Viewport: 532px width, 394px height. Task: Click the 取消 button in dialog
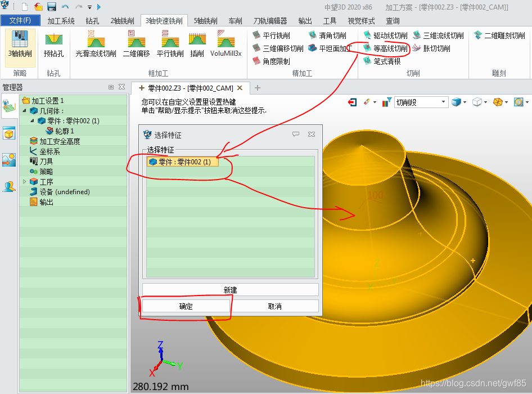(275, 306)
